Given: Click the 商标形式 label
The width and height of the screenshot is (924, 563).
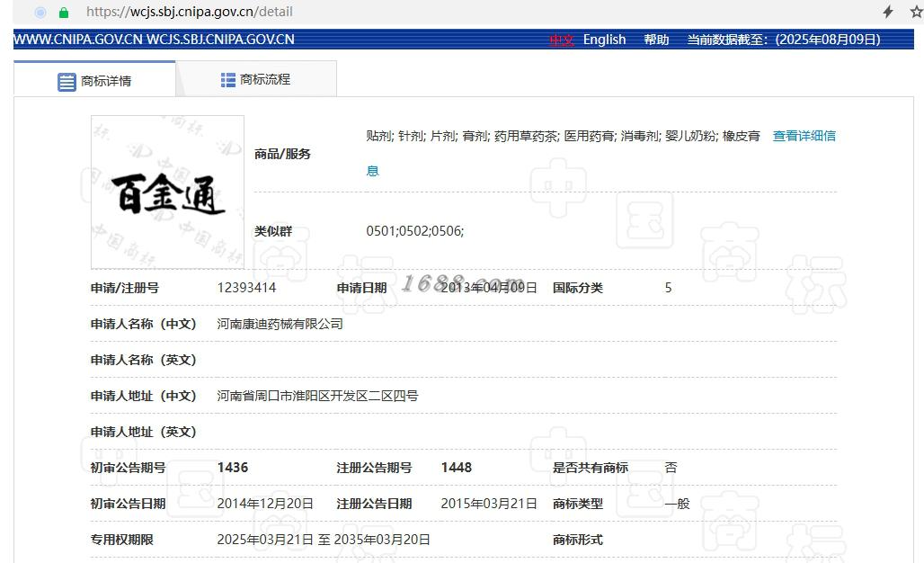Looking at the screenshot, I should coord(577,540).
